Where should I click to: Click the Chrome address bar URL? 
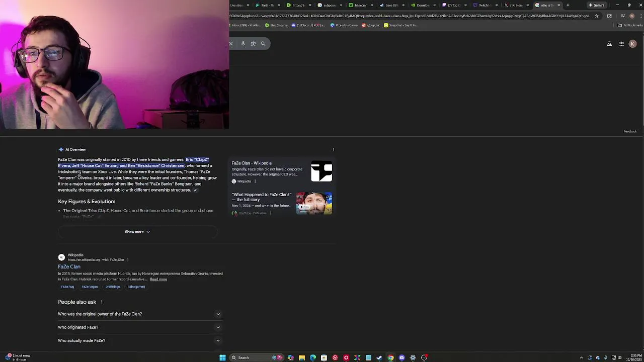[x=410, y=16]
